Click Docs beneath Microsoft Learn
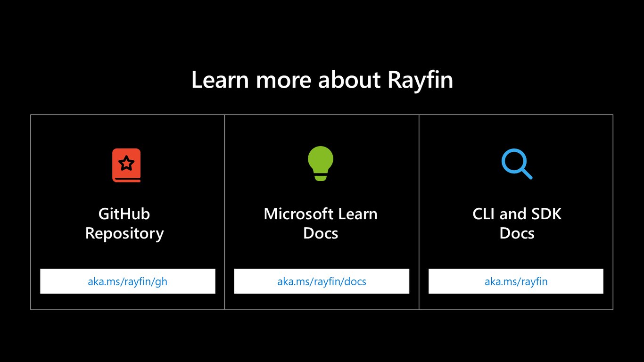The image size is (644, 362). pyautogui.click(x=321, y=233)
